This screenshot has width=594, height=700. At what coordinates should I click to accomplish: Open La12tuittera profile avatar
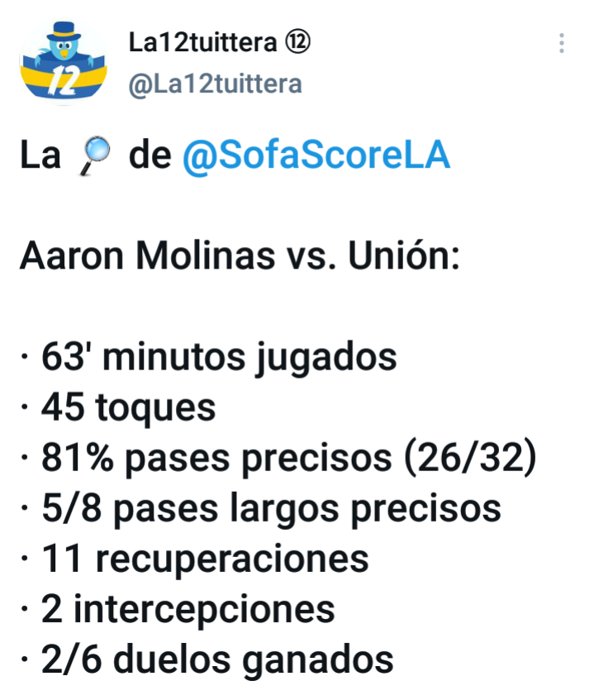click(x=64, y=61)
